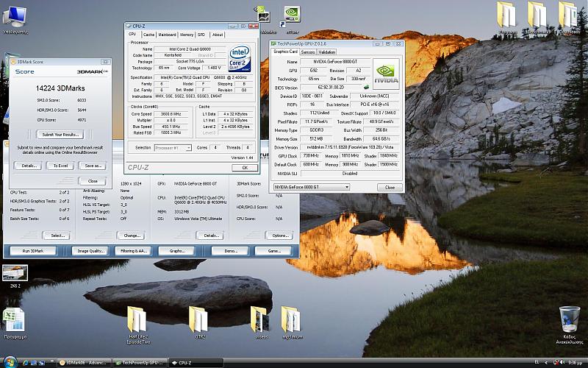This screenshot has height=368, width=588.
Task: Click Run 3DMark button
Action: 33,251
